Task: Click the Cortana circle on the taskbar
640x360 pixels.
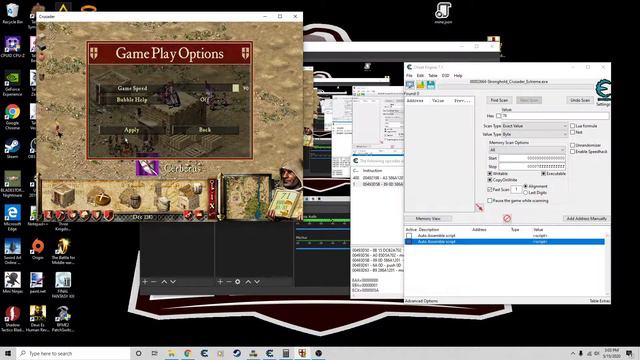Action: (138, 353)
